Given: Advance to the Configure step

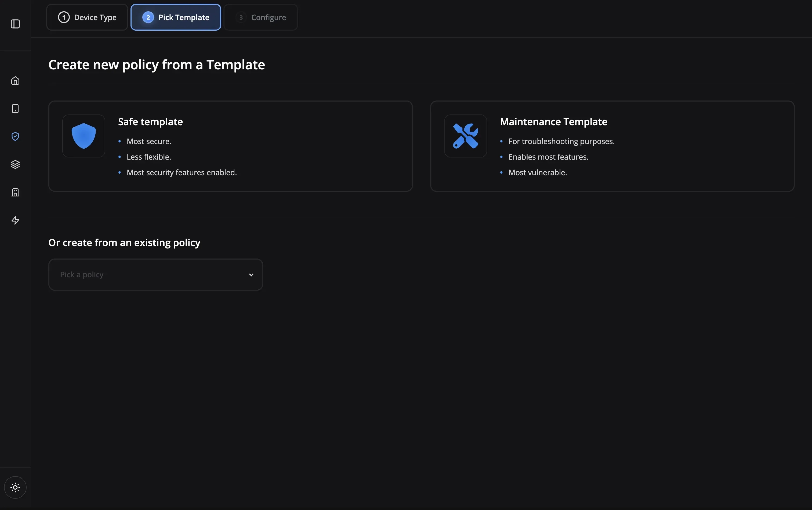Looking at the screenshot, I should [x=260, y=17].
